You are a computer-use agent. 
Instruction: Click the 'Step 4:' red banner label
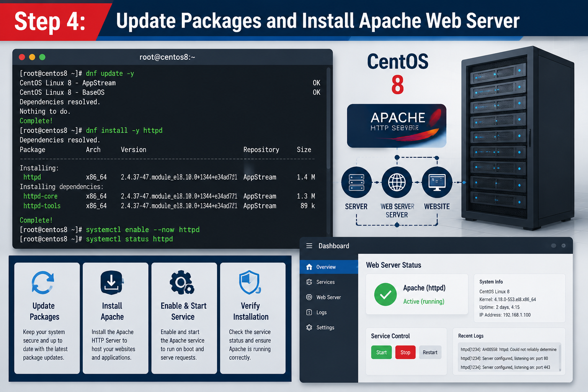(50, 21)
